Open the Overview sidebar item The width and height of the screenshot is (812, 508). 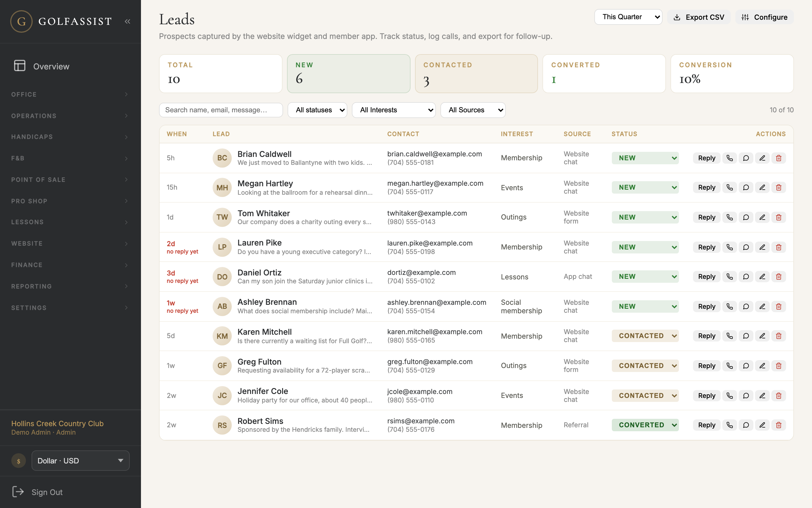[70, 66]
